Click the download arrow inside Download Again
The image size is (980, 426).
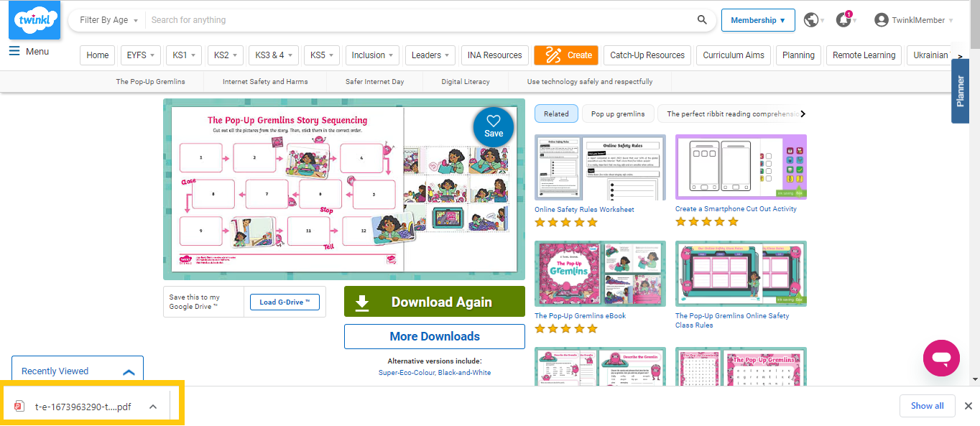click(x=361, y=301)
